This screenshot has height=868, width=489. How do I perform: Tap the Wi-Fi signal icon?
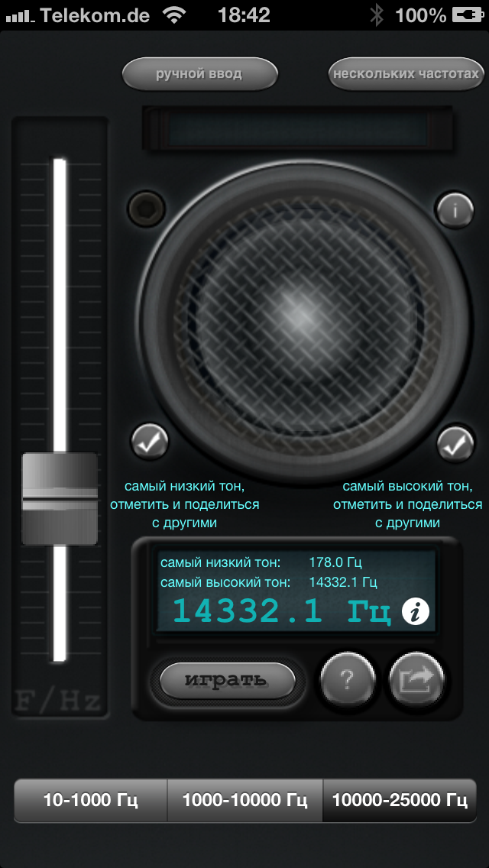[174, 15]
